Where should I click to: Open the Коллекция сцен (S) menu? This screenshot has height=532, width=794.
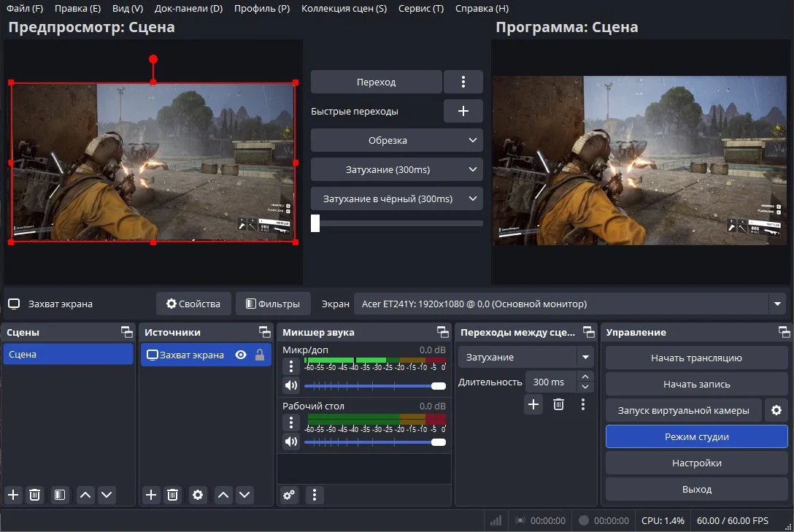pyautogui.click(x=344, y=9)
